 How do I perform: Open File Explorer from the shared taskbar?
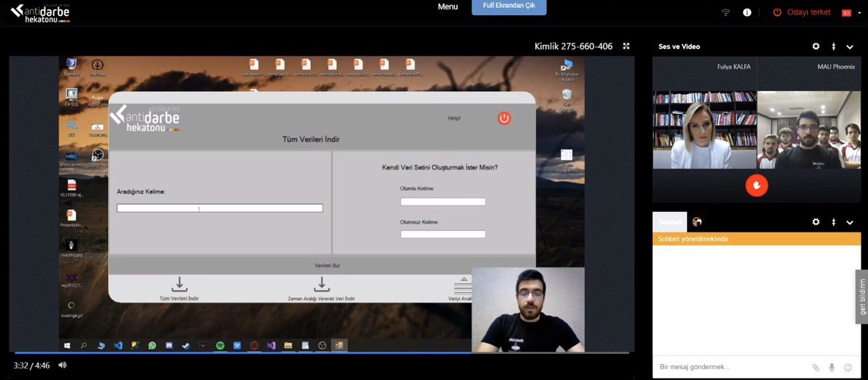[x=288, y=346]
